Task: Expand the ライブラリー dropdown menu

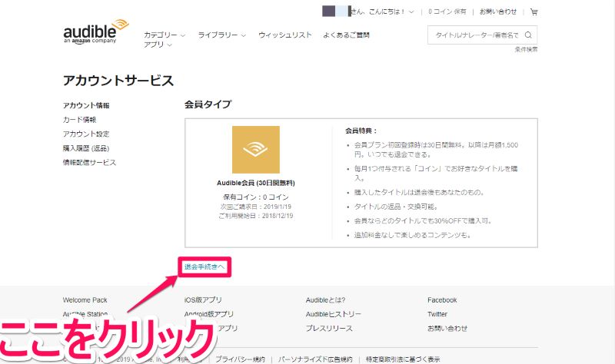Action: (221, 35)
